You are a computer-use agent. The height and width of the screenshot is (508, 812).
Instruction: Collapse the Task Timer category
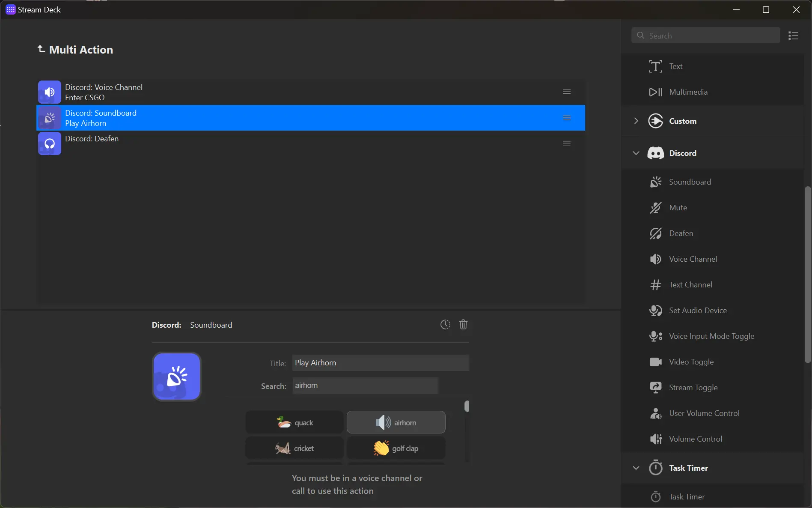coord(636,468)
